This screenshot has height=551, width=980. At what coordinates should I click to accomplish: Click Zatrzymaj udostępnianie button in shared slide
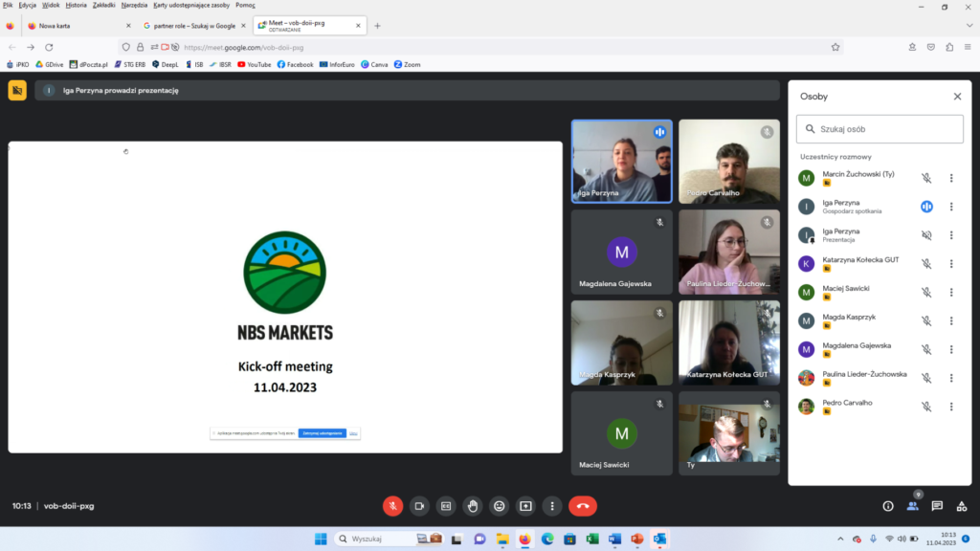322,433
